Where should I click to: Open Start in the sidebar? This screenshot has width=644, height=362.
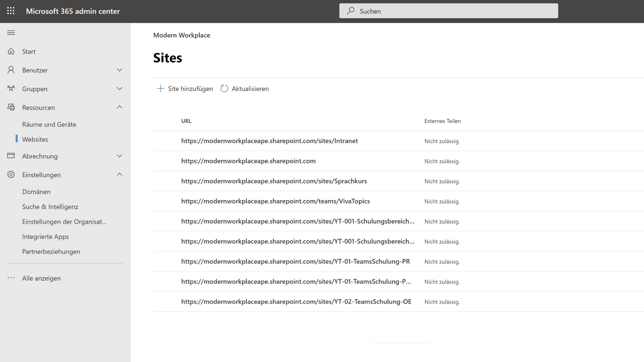click(x=29, y=52)
